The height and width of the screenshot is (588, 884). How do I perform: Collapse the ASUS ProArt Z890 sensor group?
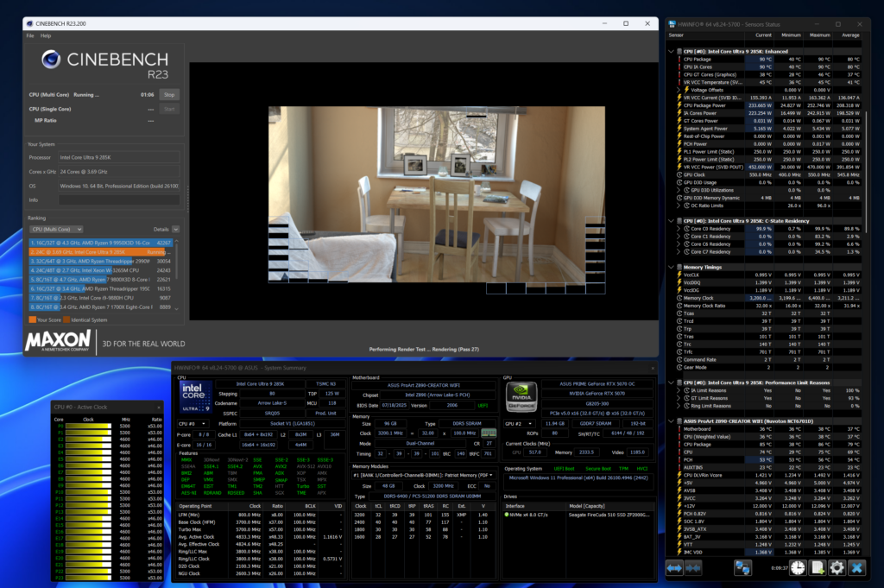(x=671, y=421)
